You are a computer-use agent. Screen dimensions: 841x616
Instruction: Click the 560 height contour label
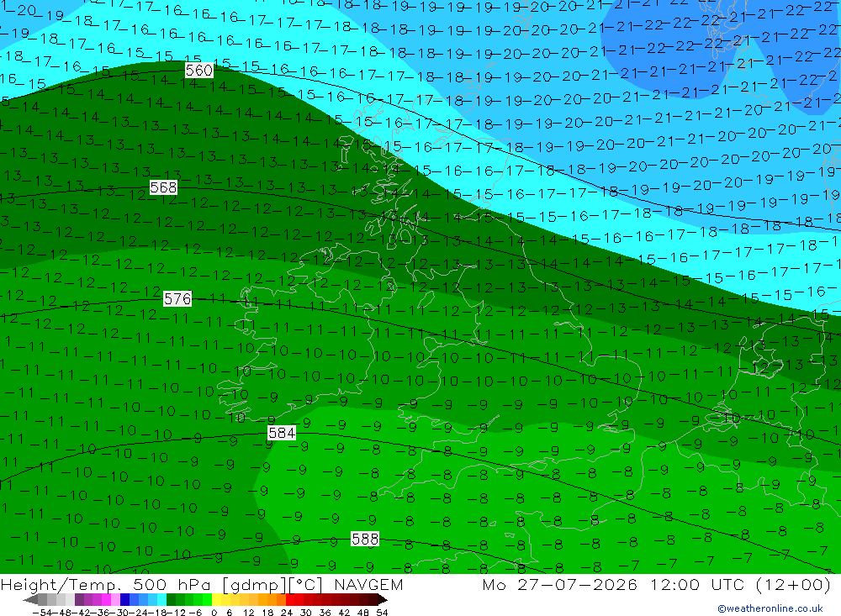click(199, 71)
